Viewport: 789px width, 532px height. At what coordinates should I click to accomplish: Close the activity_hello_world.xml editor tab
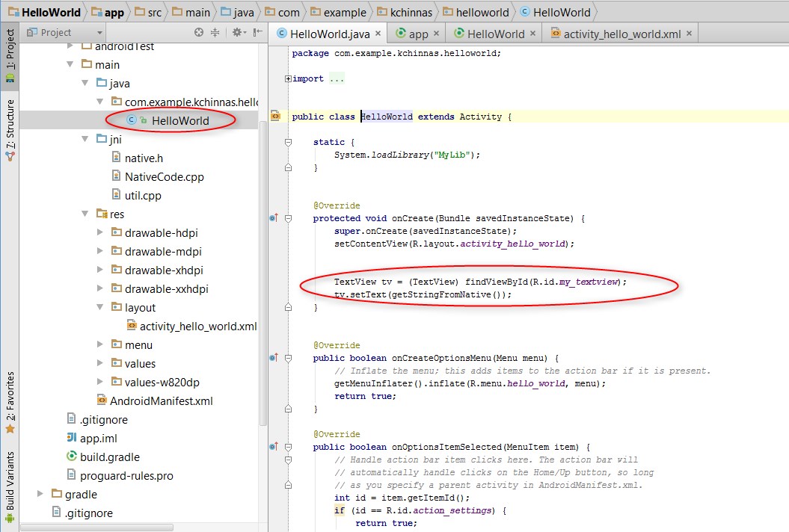[x=689, y=33]
